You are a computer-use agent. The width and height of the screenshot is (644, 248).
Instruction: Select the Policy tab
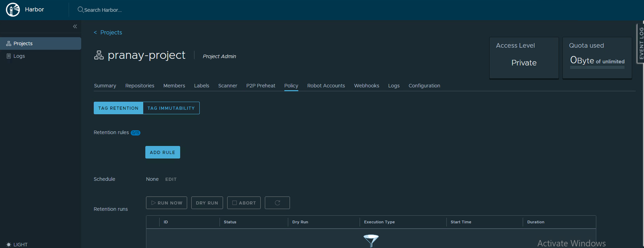pos(291,86)
